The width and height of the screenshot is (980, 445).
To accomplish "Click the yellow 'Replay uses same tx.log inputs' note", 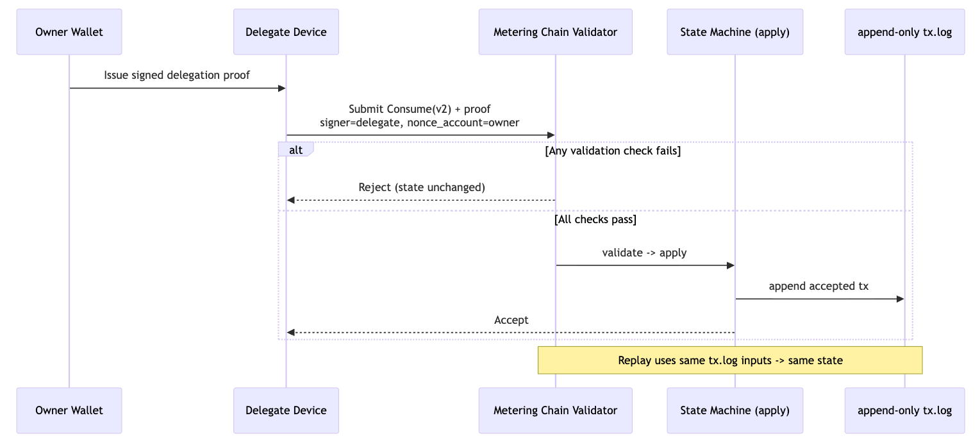I will 730,360.
